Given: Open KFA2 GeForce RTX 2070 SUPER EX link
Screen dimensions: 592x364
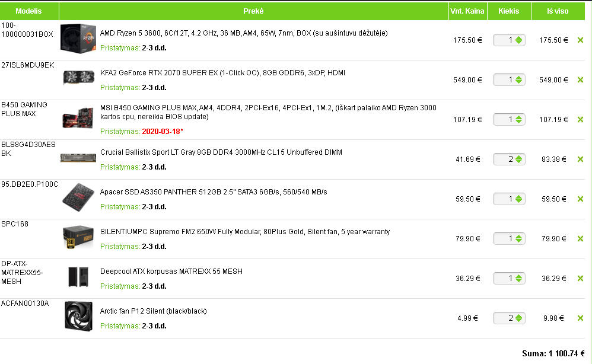Looking at the screenshot, I should click(222, 73).
